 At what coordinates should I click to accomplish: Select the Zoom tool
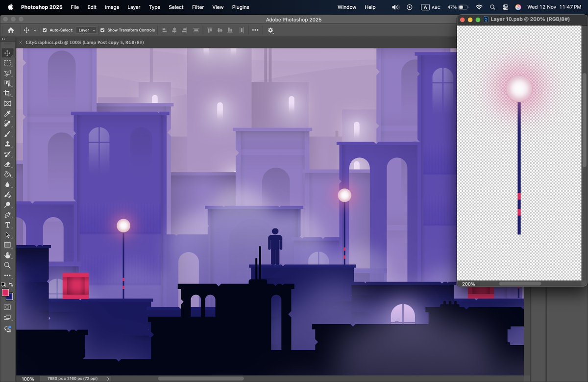coord(7,265)
